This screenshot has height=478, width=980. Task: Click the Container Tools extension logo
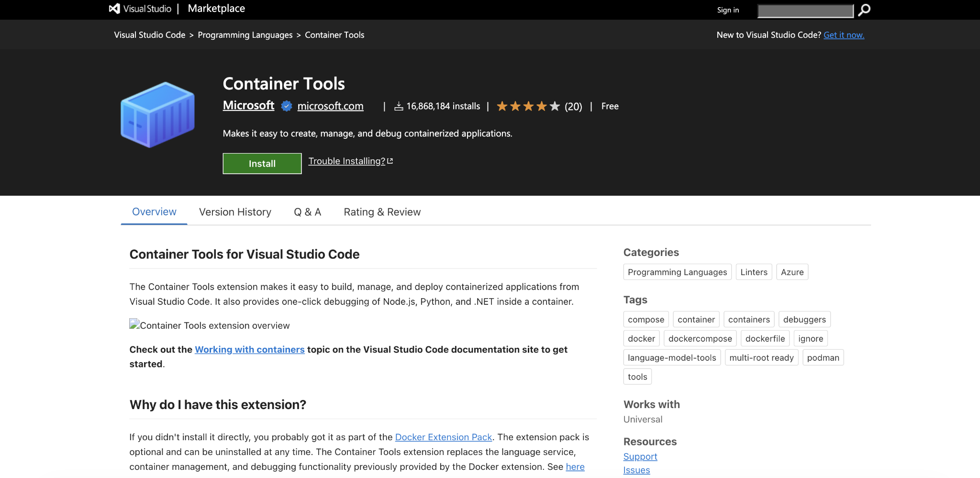click(x=158, y=115)
